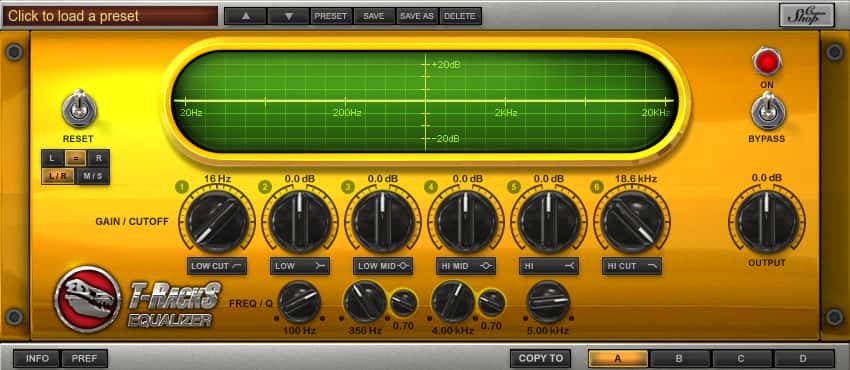Switch to snapshot D
Viewport: 850px width, 370px height.
pyautogui.click(x=803, y=358)
